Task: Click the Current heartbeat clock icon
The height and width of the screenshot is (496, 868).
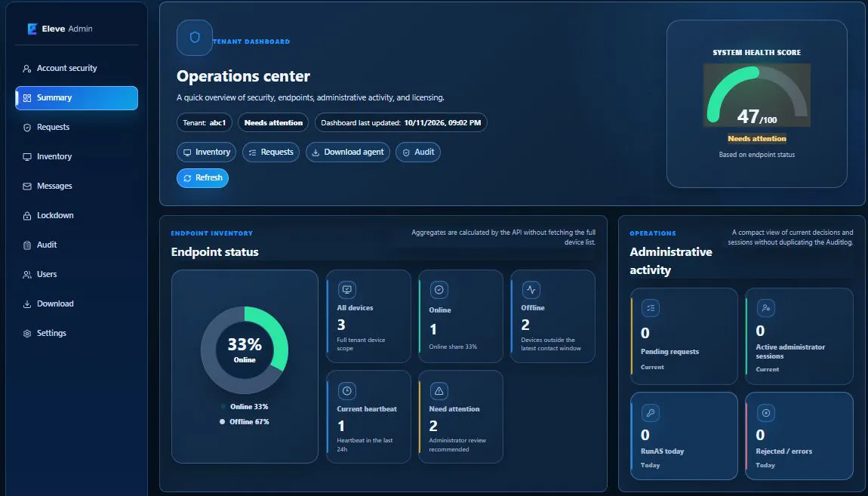Action: point(346,391)
